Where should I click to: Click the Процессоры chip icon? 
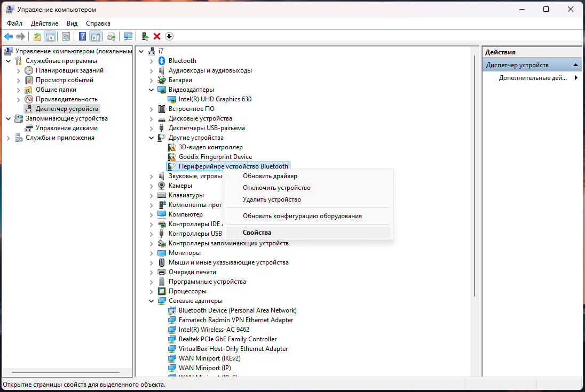click(162, 291)
